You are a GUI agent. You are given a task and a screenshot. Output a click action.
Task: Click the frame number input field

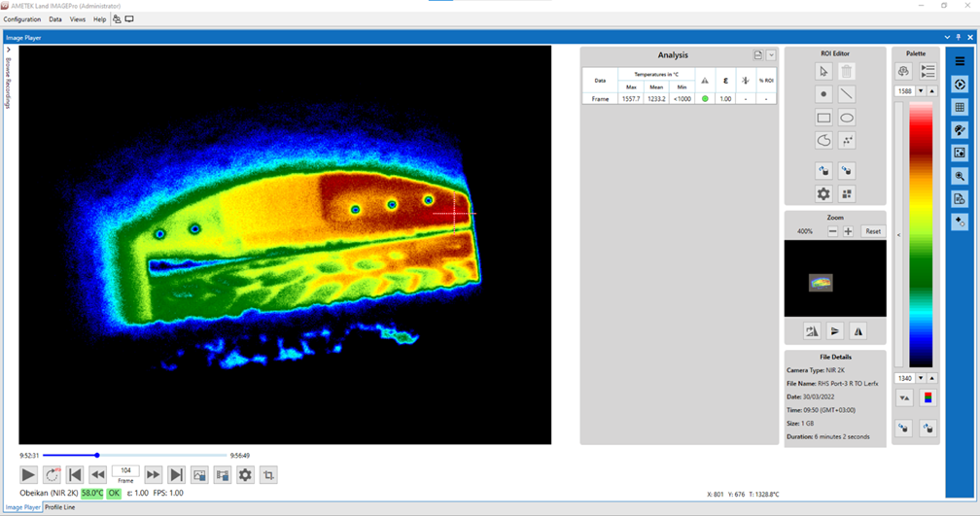[x=125, y=471]
